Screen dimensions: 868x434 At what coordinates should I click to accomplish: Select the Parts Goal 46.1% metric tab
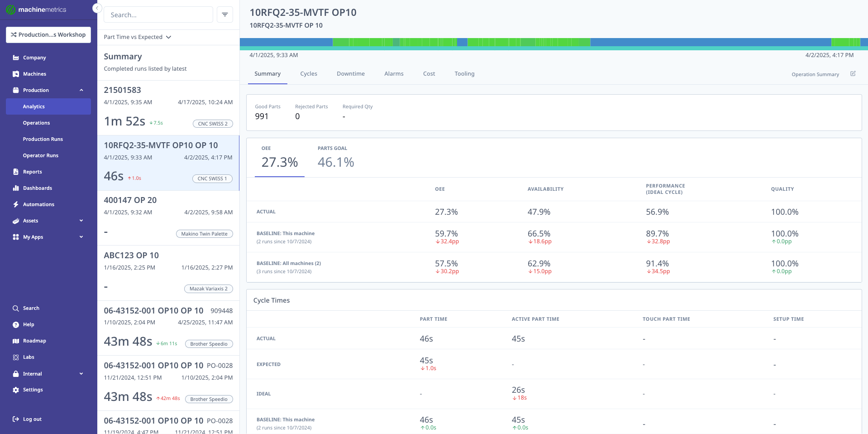click(x=336, y=158)
